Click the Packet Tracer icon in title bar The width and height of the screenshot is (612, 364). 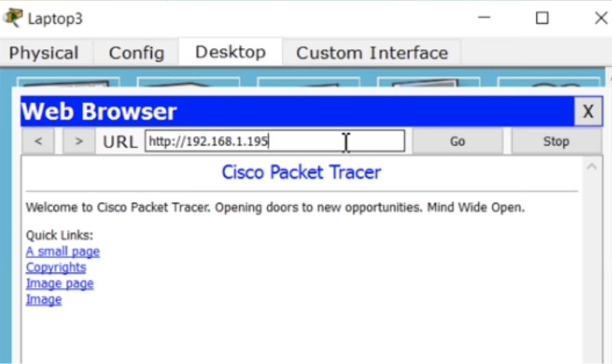point(12,18)
